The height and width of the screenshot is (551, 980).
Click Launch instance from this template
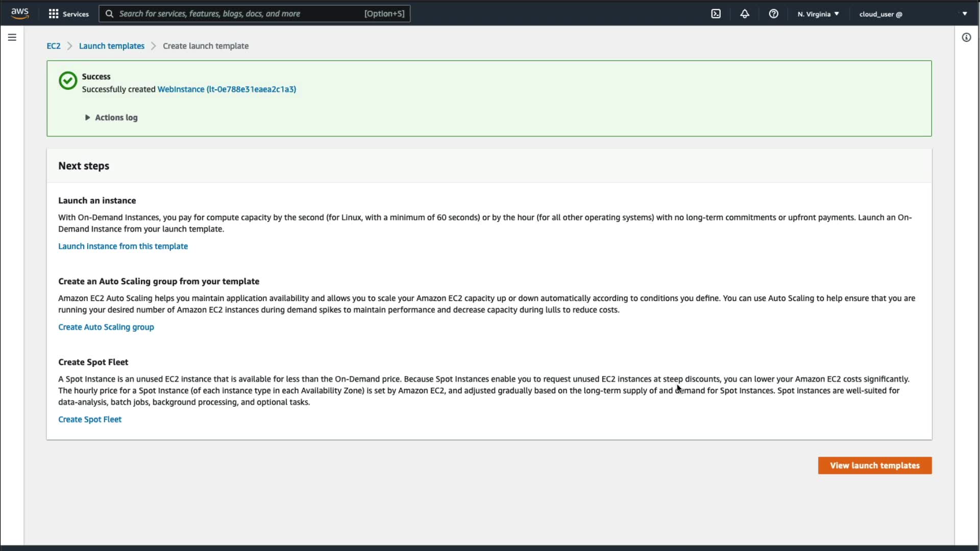click(x=123, y=246)
